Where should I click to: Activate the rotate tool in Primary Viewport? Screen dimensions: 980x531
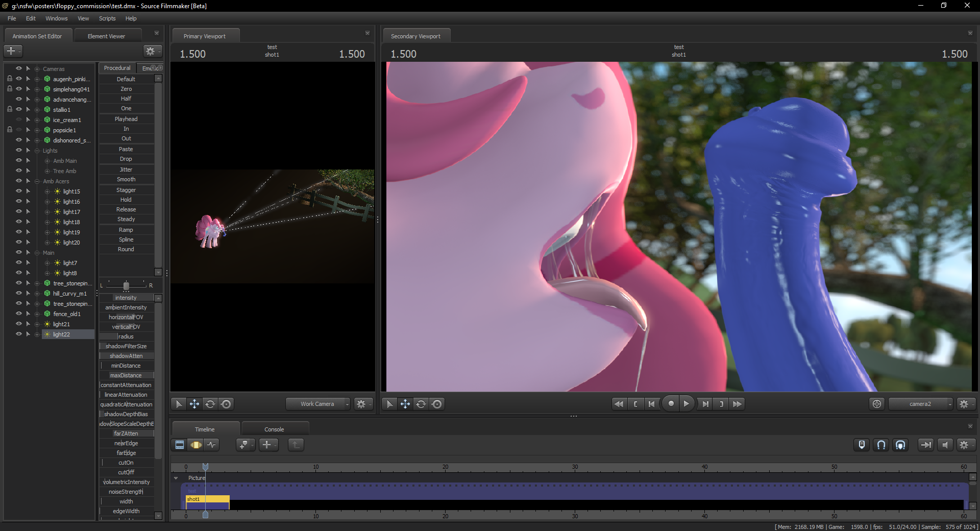[x=210, y=404]
